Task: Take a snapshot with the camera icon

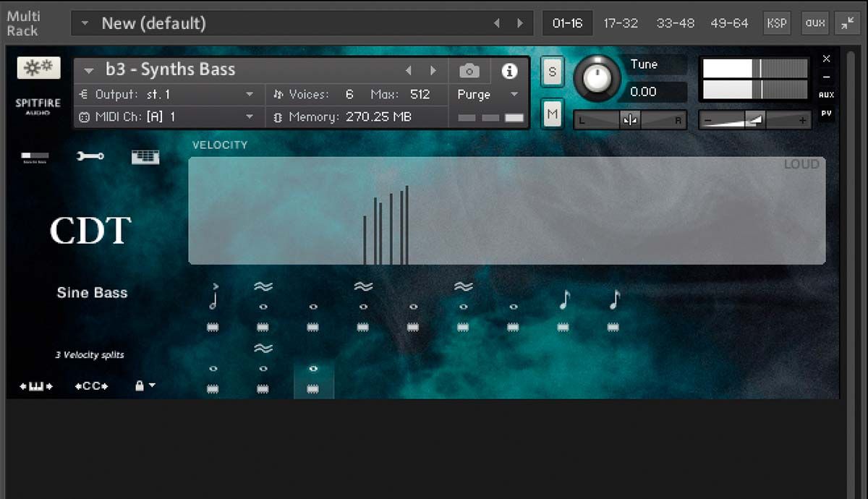Action: coord(469,71)
